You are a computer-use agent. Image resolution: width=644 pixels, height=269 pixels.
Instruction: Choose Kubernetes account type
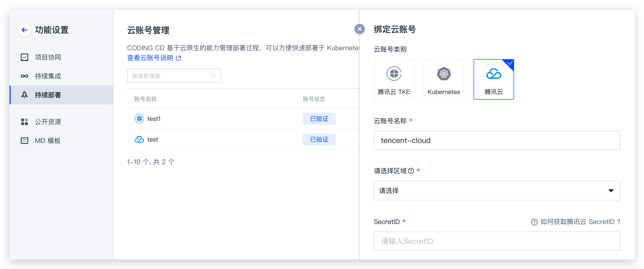[x=444, y=79]
